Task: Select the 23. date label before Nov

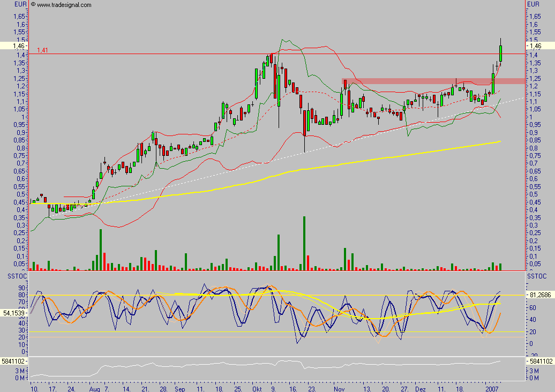Action: click(312, 389)
